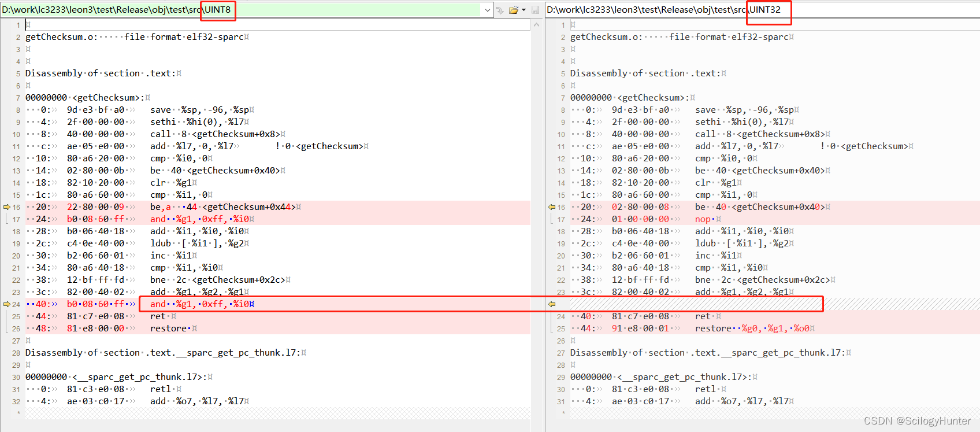980x432 pixels.
Task: Click left 'call 8 <getChecksum+0x8>' instruction
Action: [218, 134]
